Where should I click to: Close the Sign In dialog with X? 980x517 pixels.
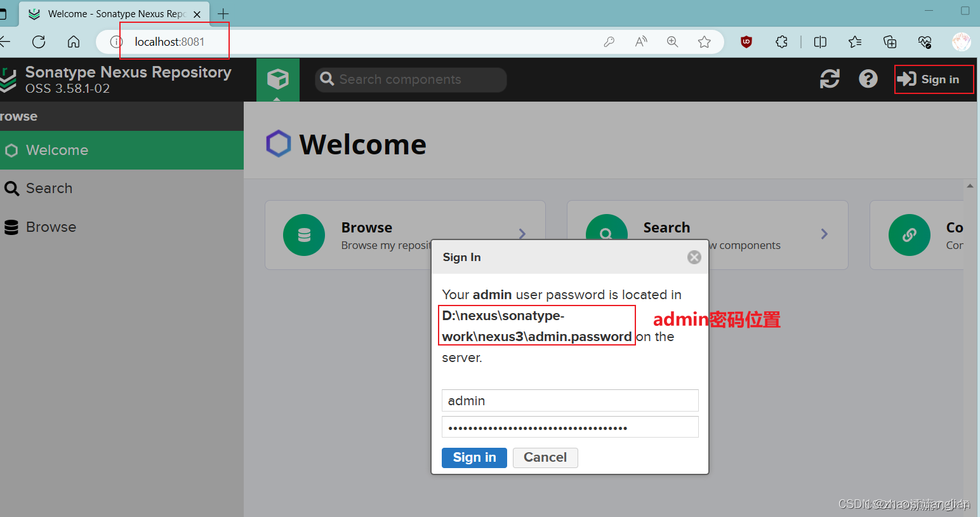(x=694, y=257)
